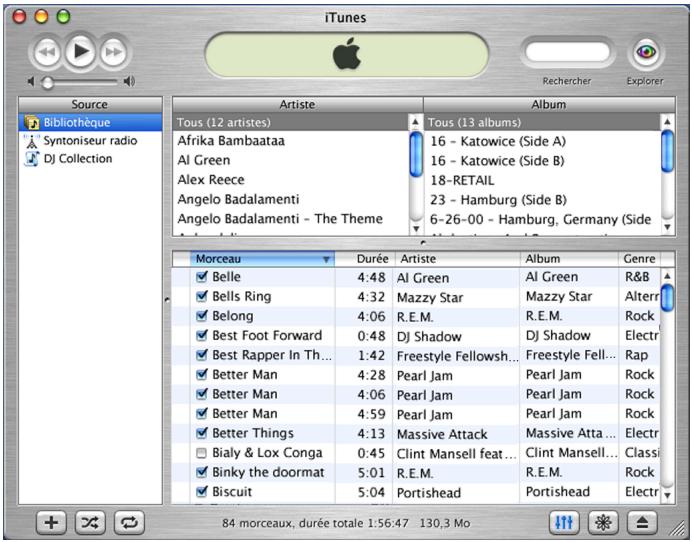Screen dimensions: 692x542
Task: Select Bibliothèque in Source list
Action: pyautogui.click(x=90, y=122)
